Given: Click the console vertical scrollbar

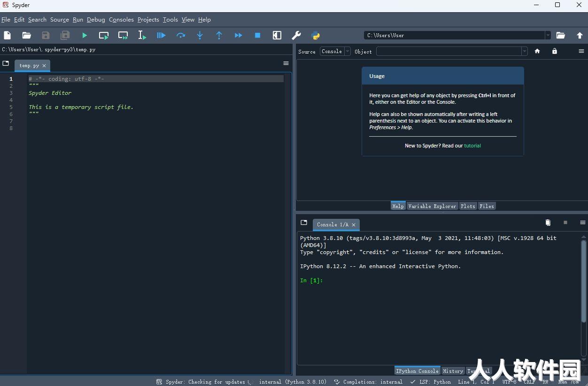Looking at the screenshot, I should [584, 282].
